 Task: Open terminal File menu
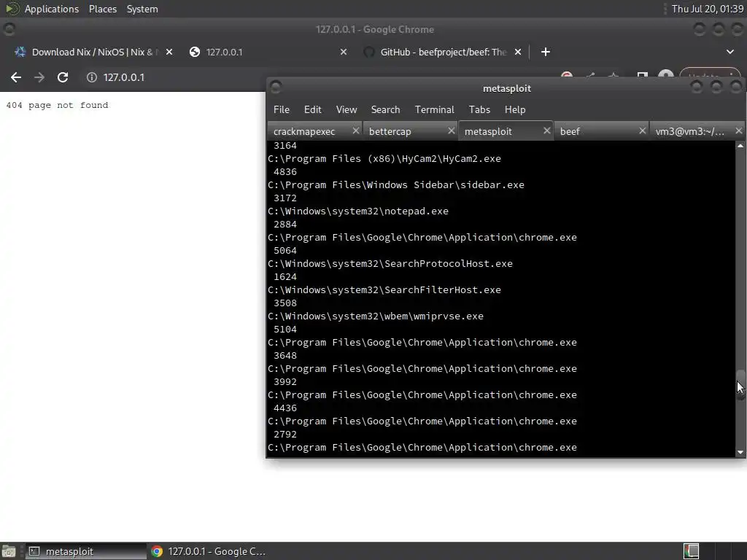[x=281, y=109]
